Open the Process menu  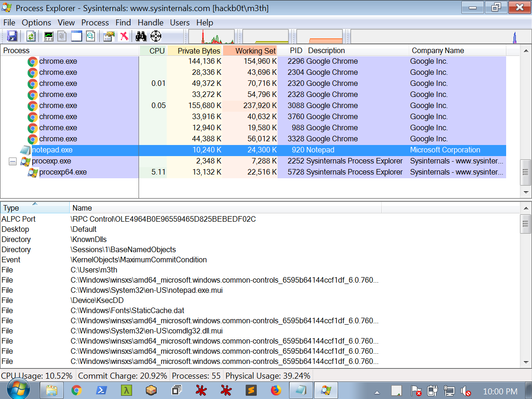[95, 23]
